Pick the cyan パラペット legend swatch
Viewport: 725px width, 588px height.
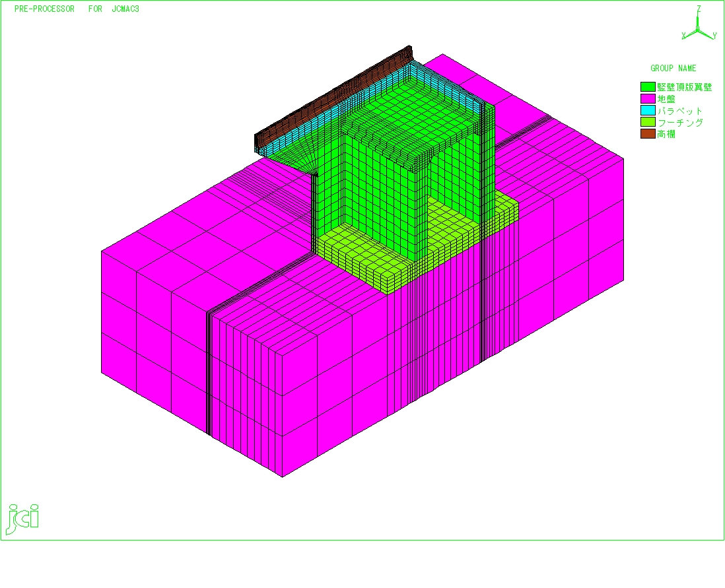(647, 111)
